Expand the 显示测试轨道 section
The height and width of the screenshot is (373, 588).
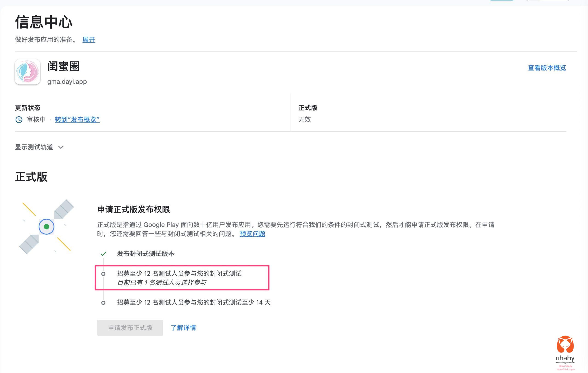click(x=34, y=147)
